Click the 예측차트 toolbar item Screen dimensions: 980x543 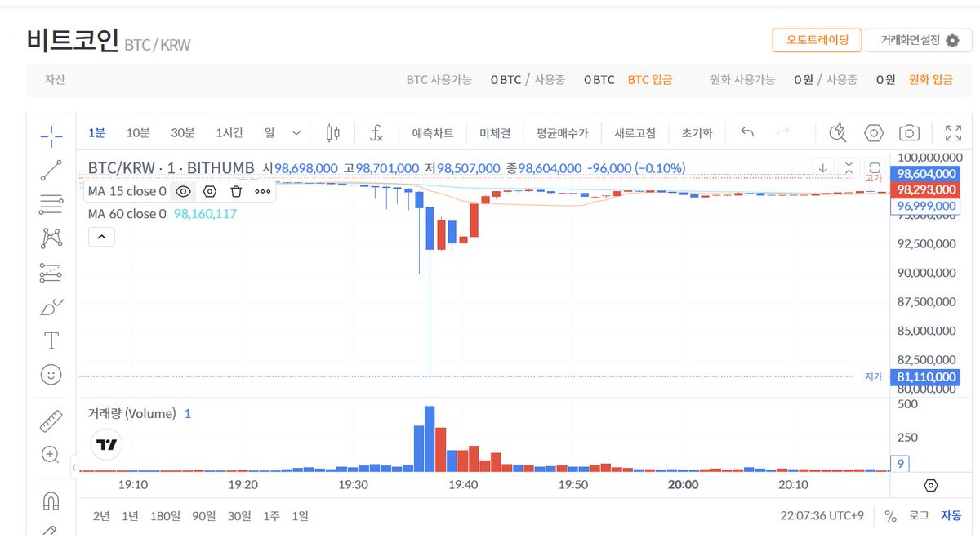[433, 133]
